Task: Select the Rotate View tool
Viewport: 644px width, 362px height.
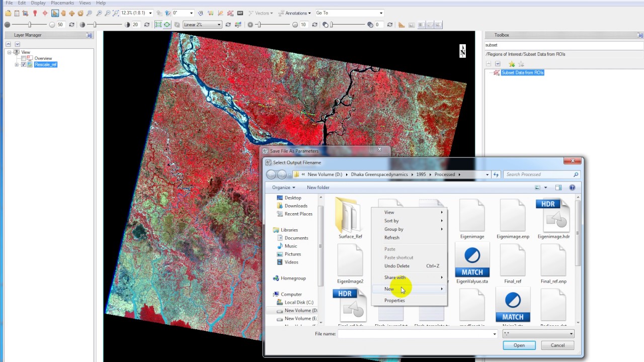Action: (x=80, y=13)
